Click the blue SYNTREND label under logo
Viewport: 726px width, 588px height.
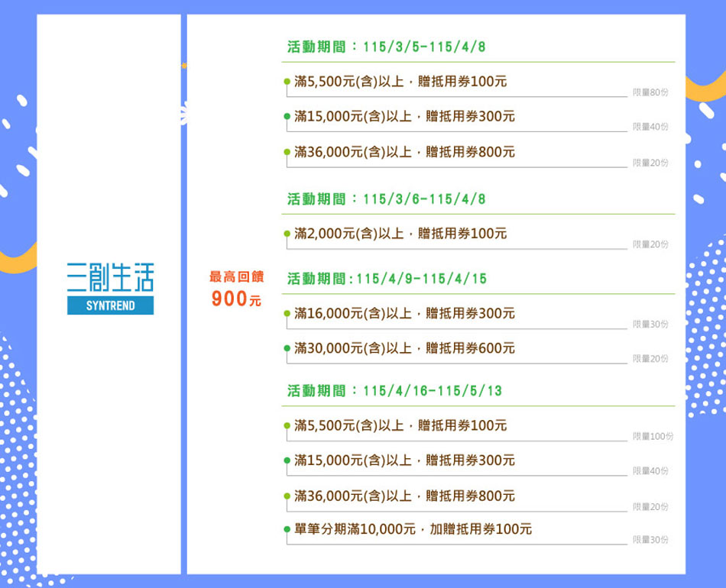[x=109, y=305]
